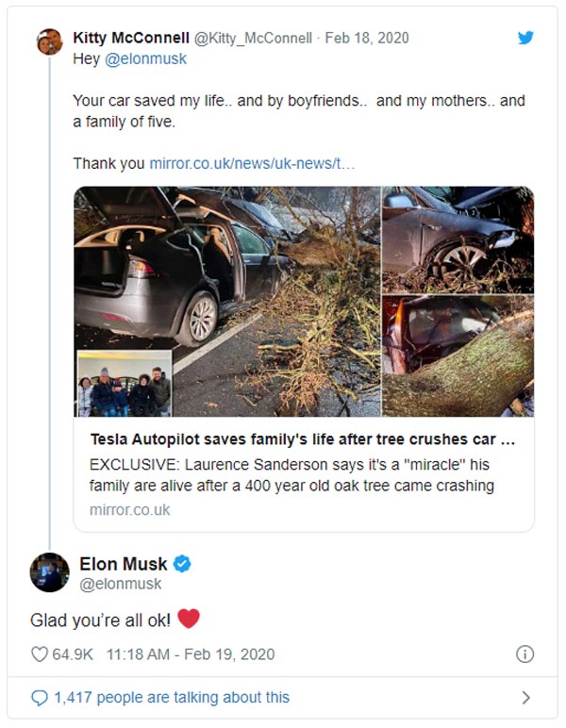The image size is (566, 728).
Task: Open the Feb 18, 2020 date link
Action: click(368, 40)
